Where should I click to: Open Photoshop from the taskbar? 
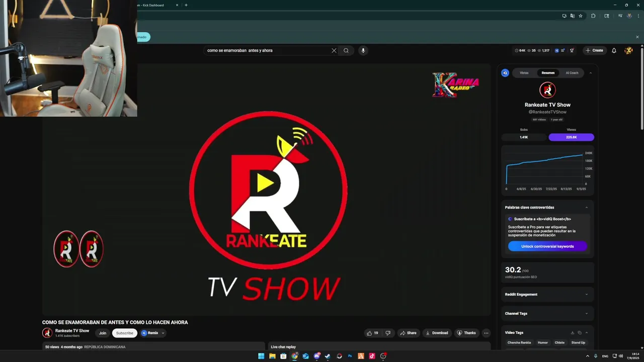[350, 356]
